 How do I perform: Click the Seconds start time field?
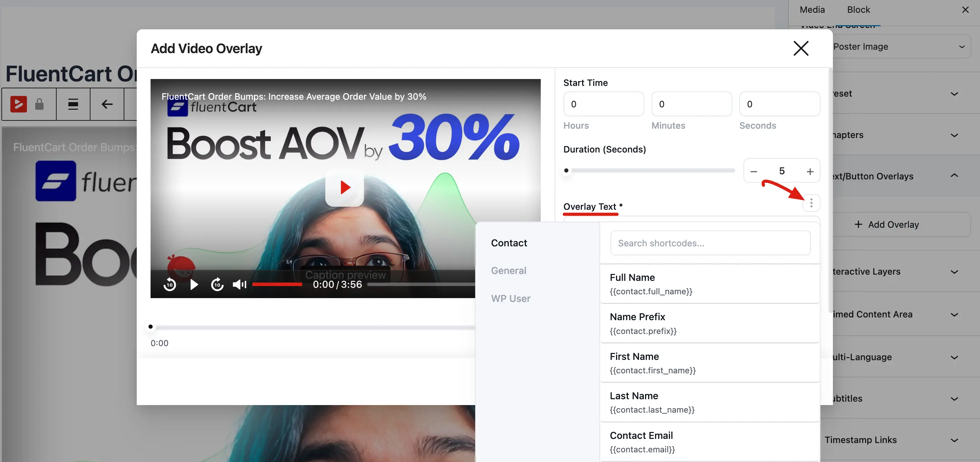(x=779, y=104)
